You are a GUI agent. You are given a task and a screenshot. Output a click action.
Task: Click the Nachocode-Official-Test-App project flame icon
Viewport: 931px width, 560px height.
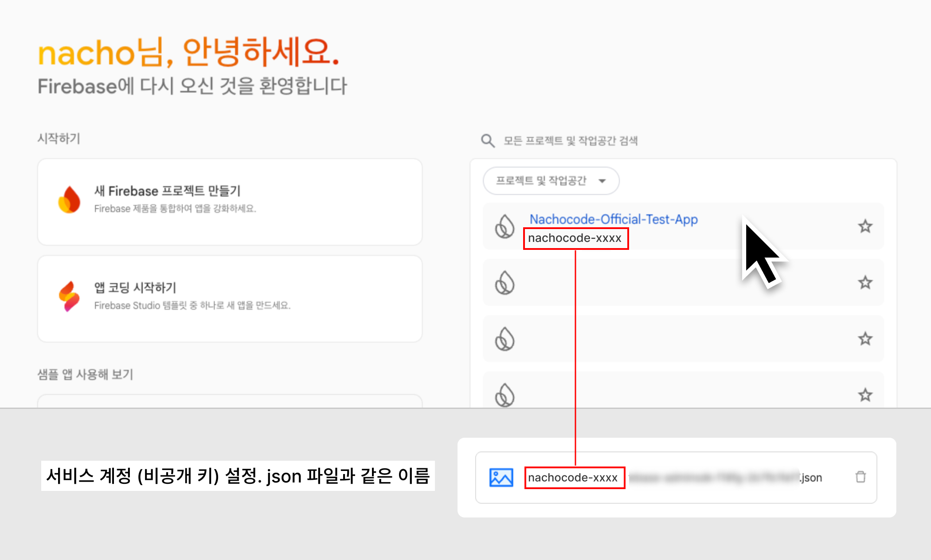click(x=505, y=226)
